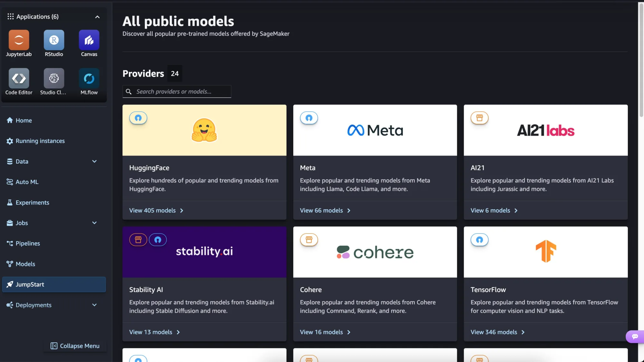Open Pipelines in the sidebar
Image resolution: width=644 pixels, height=362 pixels.
pyautogui.click(x=28, y=243)
